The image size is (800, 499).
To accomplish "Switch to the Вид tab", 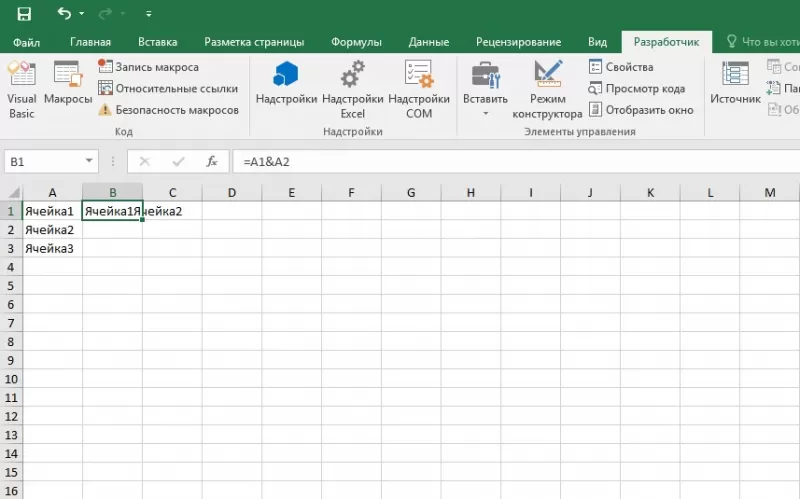I will [x=597, y=42].
